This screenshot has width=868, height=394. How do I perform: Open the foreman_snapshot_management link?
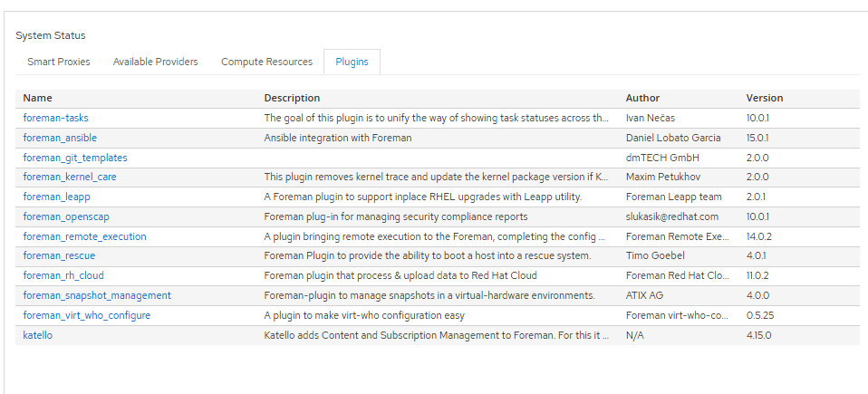click(x=97, y=295)
